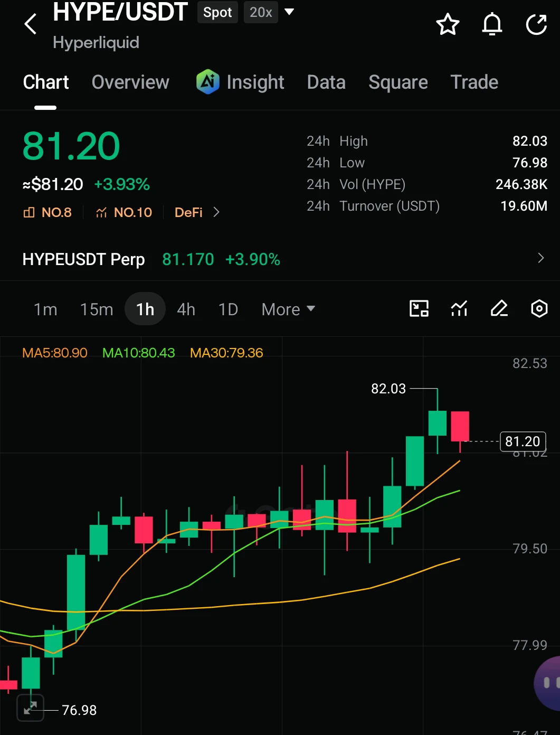The height and width of the screenshot is (735, 560).
Task: Tap the 82.03 high marker on chart
Action: tap(388, 389)
